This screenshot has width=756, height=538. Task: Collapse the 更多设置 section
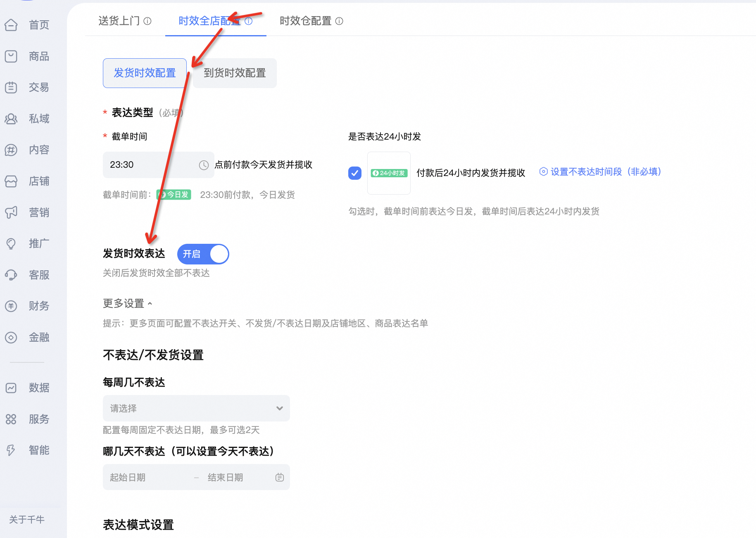coord(128,304)
